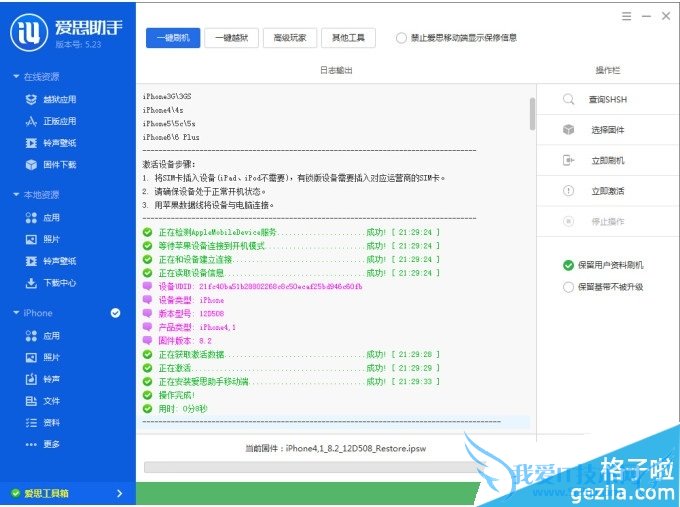Open the hamburger menu icon at top right
Screen dimensions: 680x507
tap(626, 16)
